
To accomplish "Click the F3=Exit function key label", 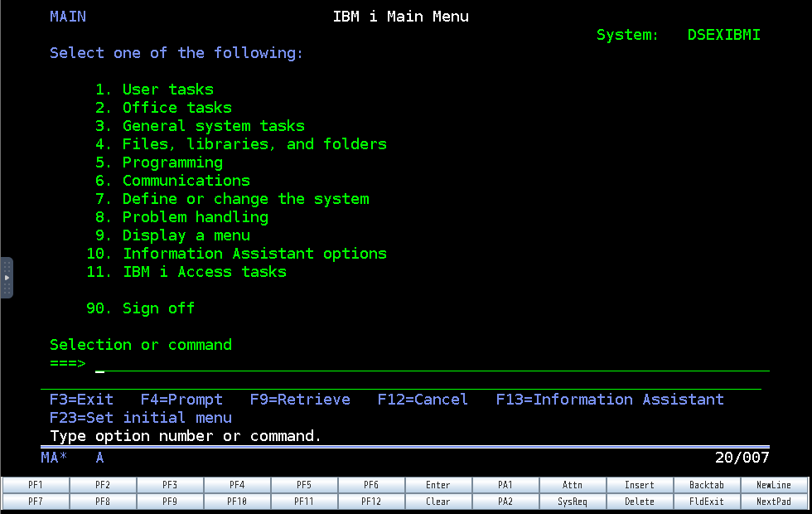I will (x=81, y=400).
